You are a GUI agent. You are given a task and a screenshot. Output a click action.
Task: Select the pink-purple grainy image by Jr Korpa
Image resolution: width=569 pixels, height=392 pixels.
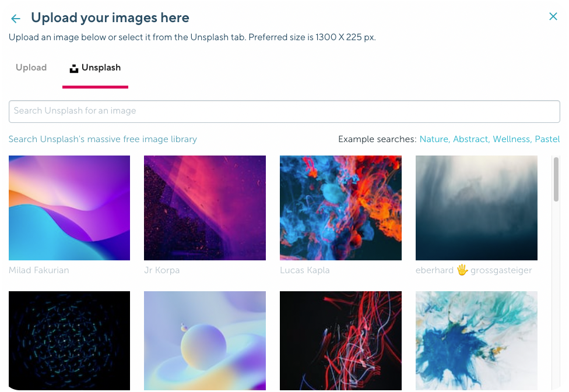205,207
